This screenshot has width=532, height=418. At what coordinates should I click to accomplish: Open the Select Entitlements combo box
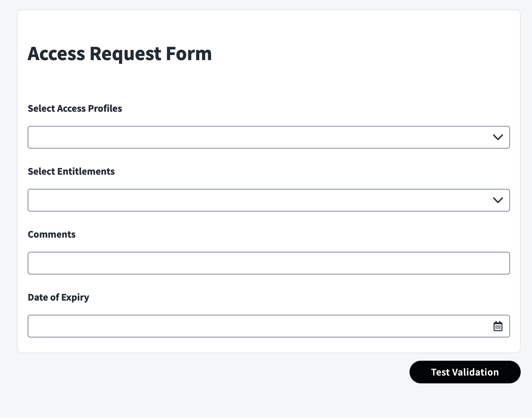258,200
